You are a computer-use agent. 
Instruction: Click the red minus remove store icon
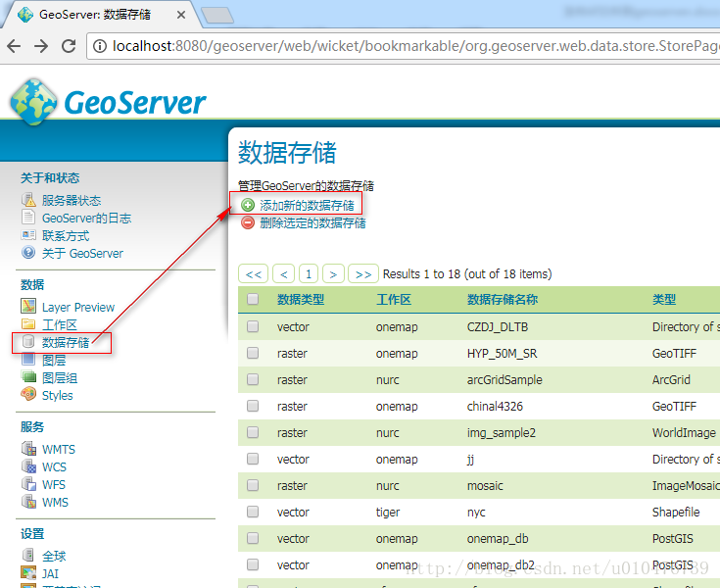pos(248,222)
